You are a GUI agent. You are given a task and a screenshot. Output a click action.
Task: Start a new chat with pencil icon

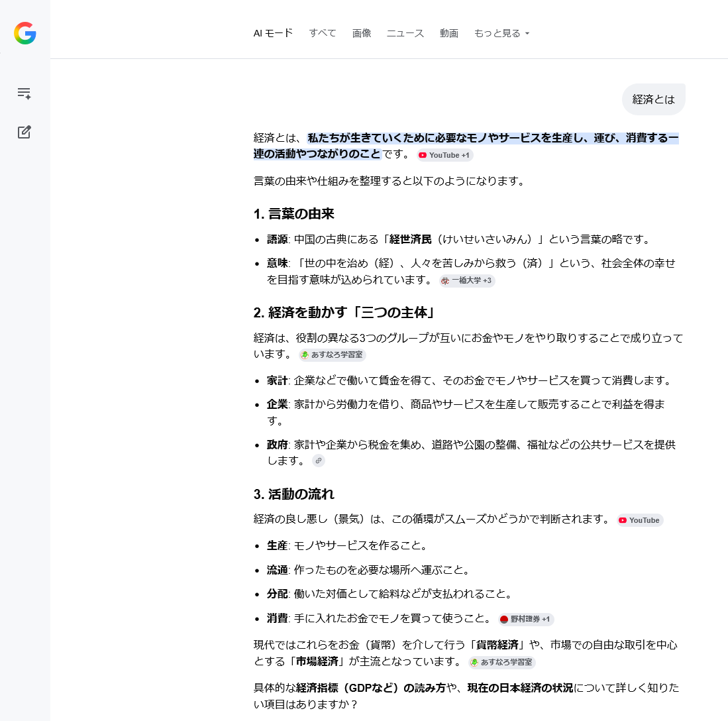click(25, 132)
